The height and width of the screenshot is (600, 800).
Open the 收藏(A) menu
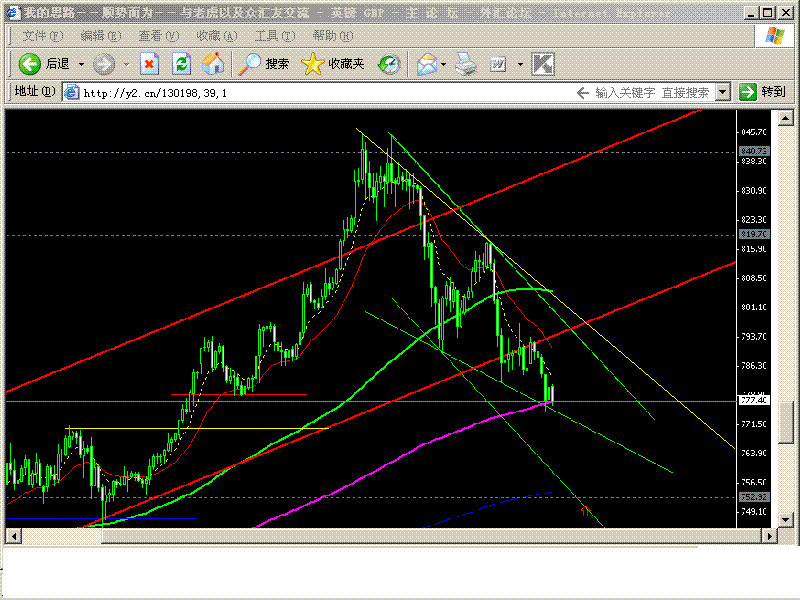[x=217, y=36]
